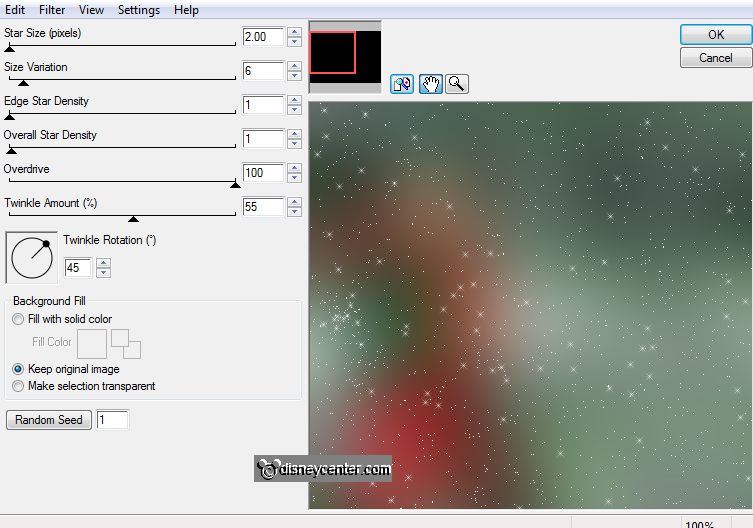Image resolution: width=753 pixels, height=528 pixels.
Task: Click the Star Size value field
Action: pyautogui.click(x=263, y=37)
